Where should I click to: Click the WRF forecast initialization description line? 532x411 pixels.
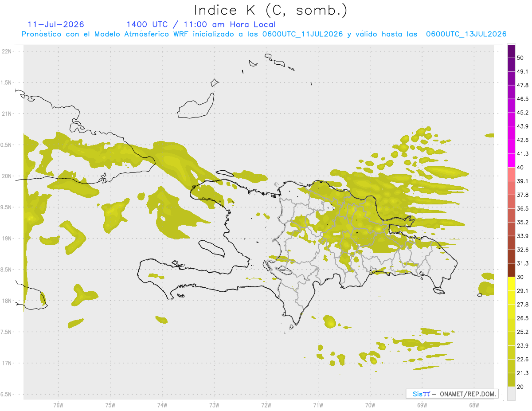pyautogui.click(x=264, y=34)
